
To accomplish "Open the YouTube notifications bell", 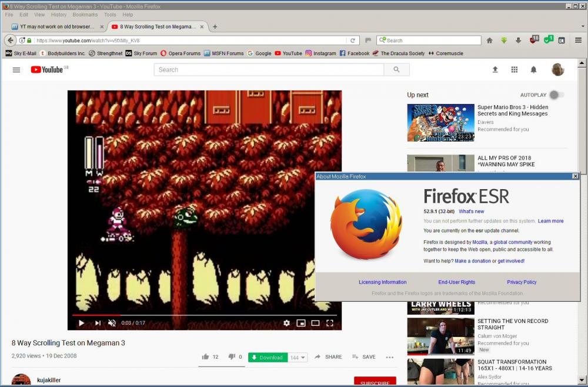I will 533,69.
